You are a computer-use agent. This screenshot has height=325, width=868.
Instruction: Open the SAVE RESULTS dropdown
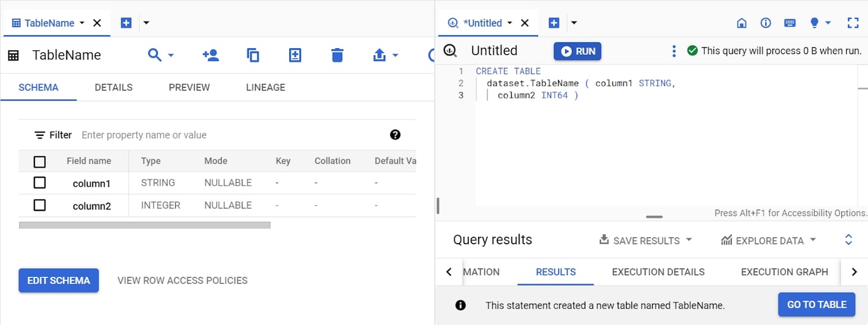pos(646,241)
